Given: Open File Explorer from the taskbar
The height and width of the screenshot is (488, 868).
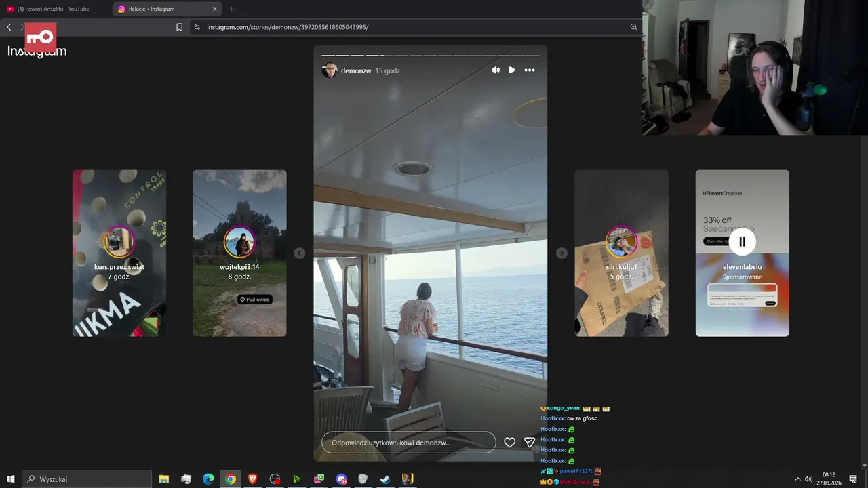Looking at the screenshot, I should [164, 479].
